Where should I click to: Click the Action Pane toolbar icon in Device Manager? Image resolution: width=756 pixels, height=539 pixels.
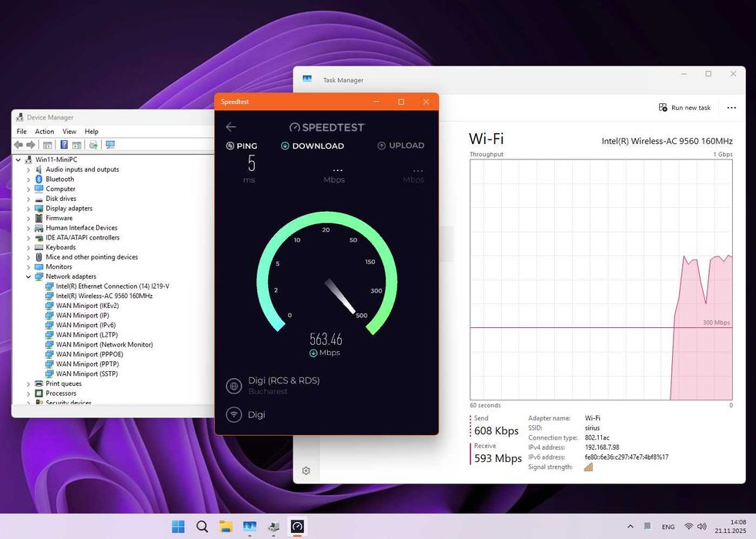pyautogui.click(x=77, y=145)
